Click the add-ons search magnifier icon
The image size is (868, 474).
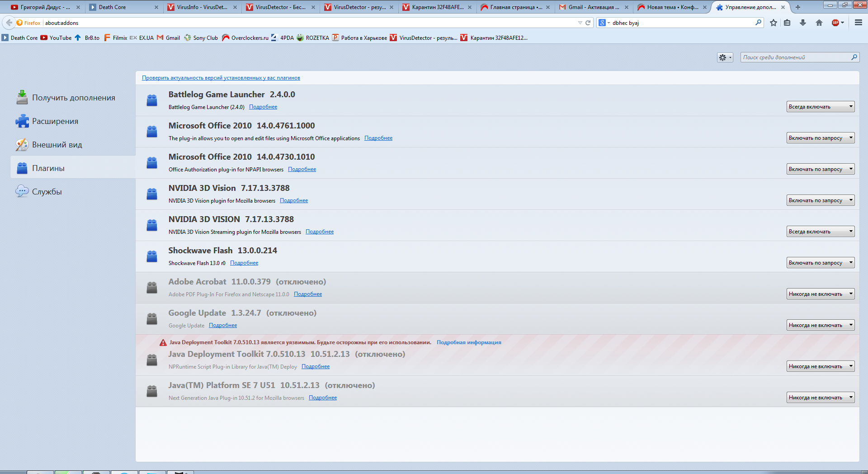[854, 57]
